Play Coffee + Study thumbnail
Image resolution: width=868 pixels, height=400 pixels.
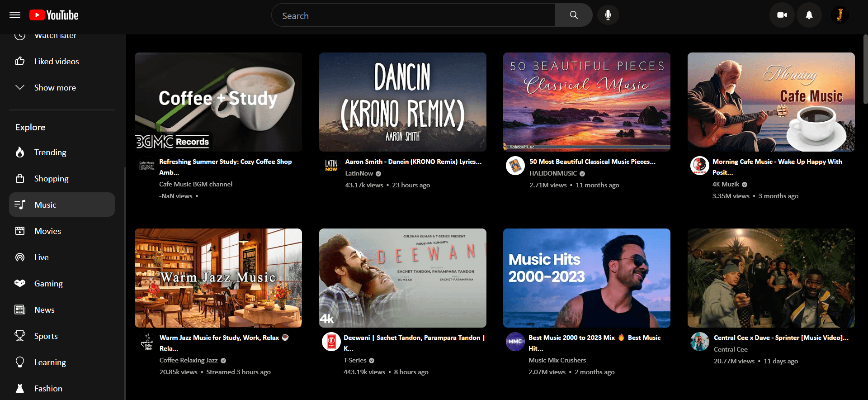(218, 102)
